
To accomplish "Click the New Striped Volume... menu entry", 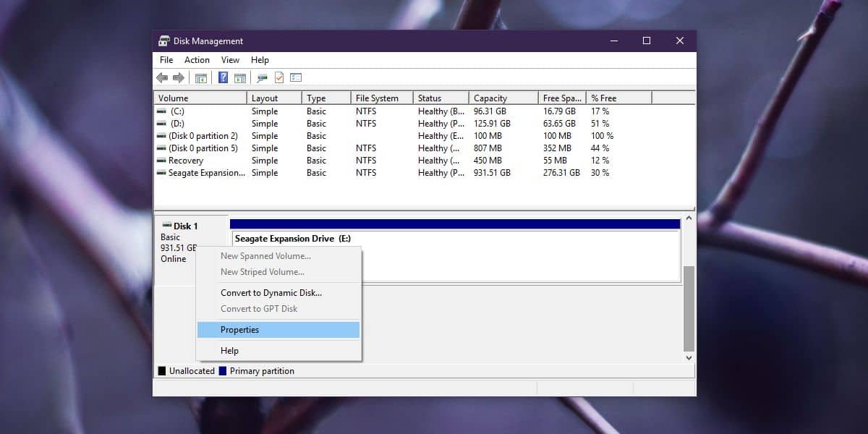I will 278,272.
